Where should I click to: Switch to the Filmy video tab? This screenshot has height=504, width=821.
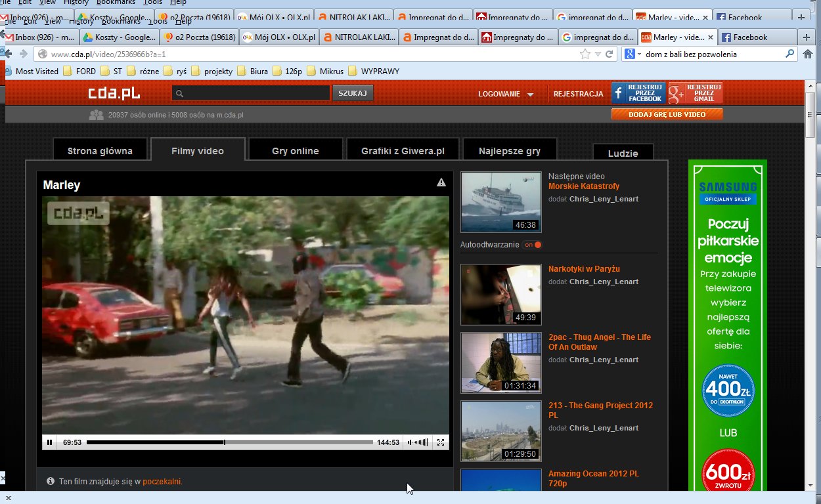point(198,151)
